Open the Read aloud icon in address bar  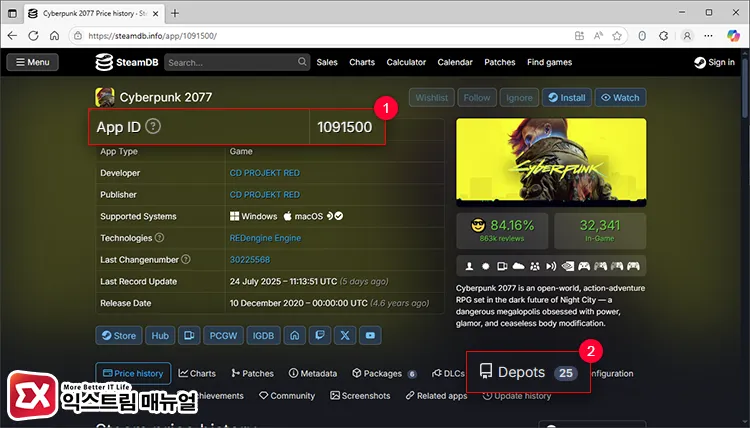pyautogui.click(x=598, y=36)
